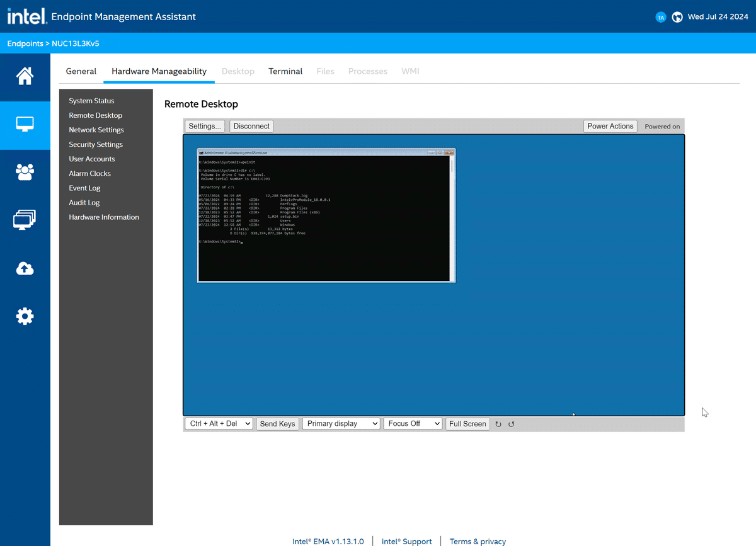Screen dimensions: 756x546
Task: Switch remote desktop to Full Screen
Action: (x=467, y=424)
